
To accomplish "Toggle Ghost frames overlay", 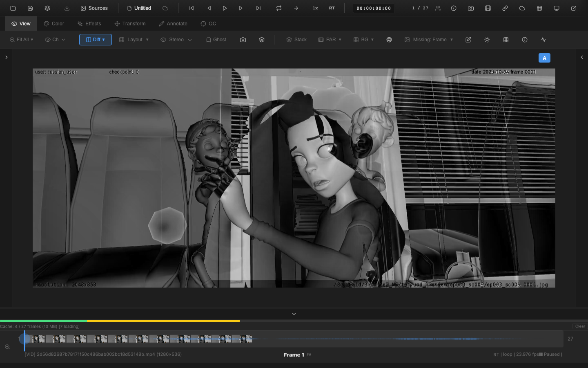I will coord(216,40).
